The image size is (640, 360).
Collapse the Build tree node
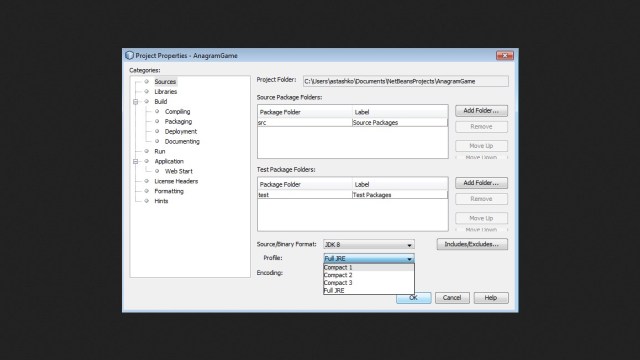[136, 102]
